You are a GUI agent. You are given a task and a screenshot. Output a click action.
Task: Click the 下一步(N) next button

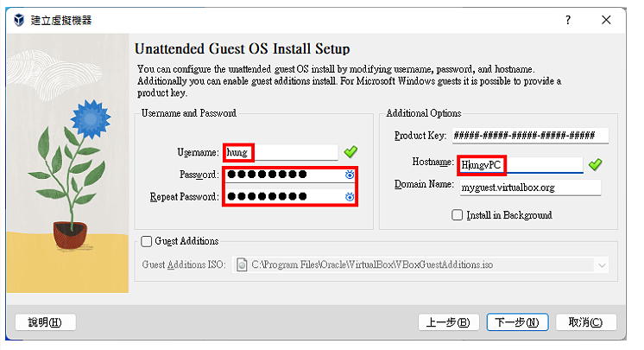pyautogui.click(x=517, y=322)
